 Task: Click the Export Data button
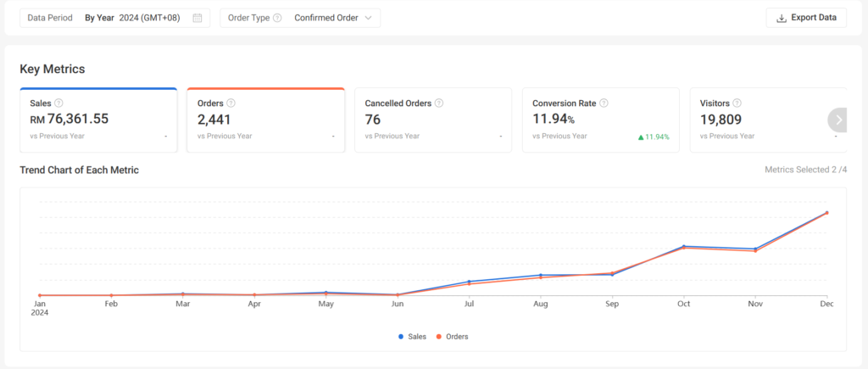point(805,18)
